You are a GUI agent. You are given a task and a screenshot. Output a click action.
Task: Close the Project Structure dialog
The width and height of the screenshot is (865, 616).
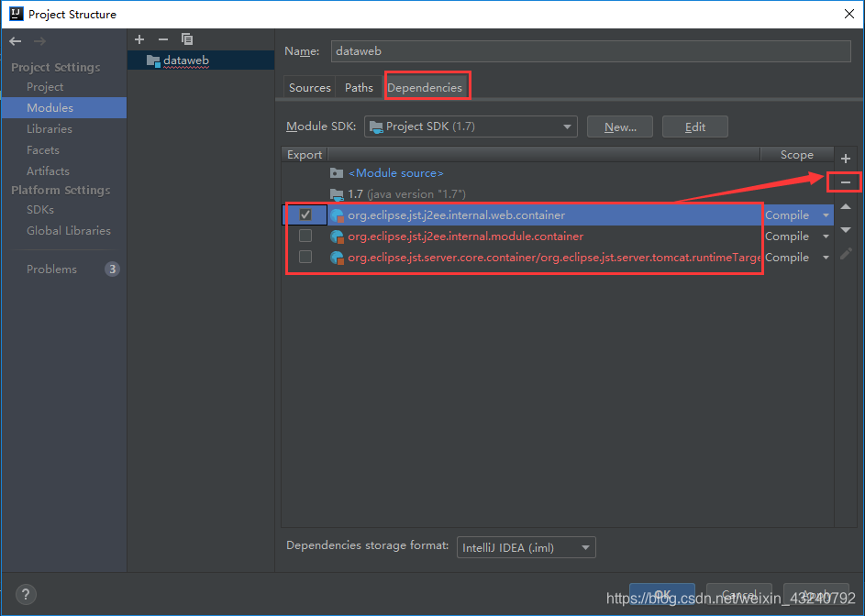coord(849,14)
